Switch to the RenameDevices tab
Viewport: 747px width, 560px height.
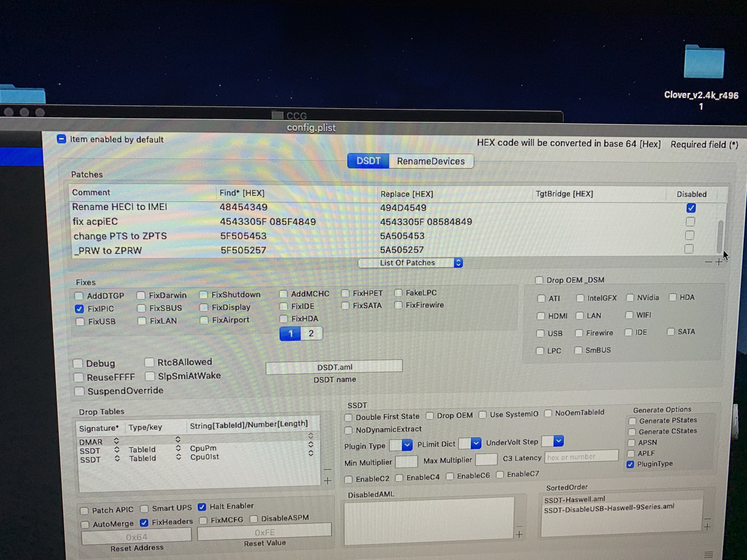click(x=431, y=161)
